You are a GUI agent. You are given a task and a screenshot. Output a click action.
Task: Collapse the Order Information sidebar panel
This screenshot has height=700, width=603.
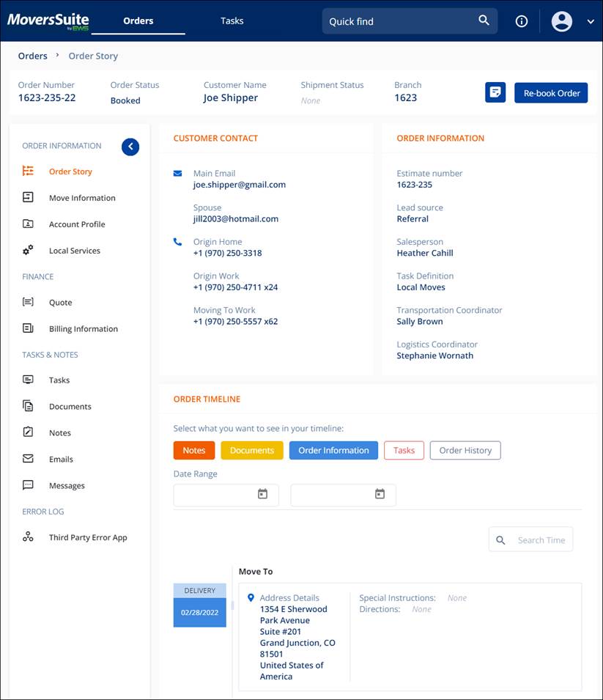[130, 147]
